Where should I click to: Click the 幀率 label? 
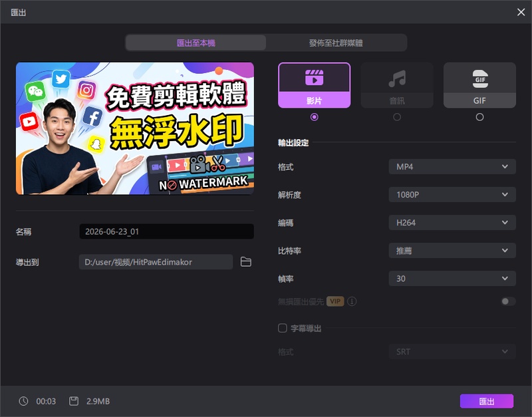(286, 279)
